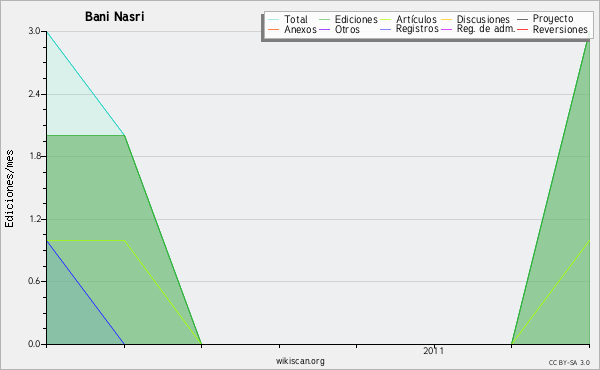This screenshot has width=600, height=370.
Task: Click the Discusiones legend entry
Action: (x=476, y=19)
